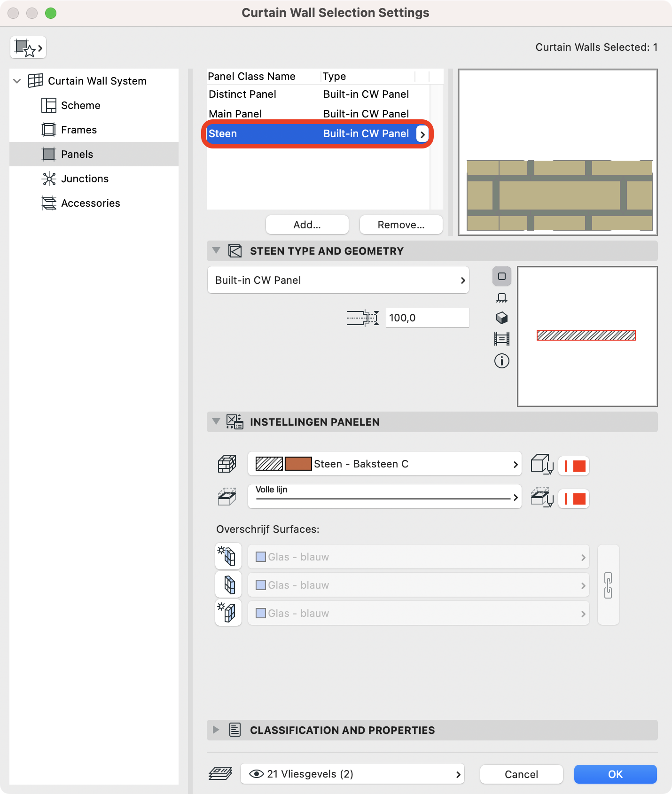672x794 pixels.
Task: Switch preview to 3D view
Action: click(x=502, y=318)
